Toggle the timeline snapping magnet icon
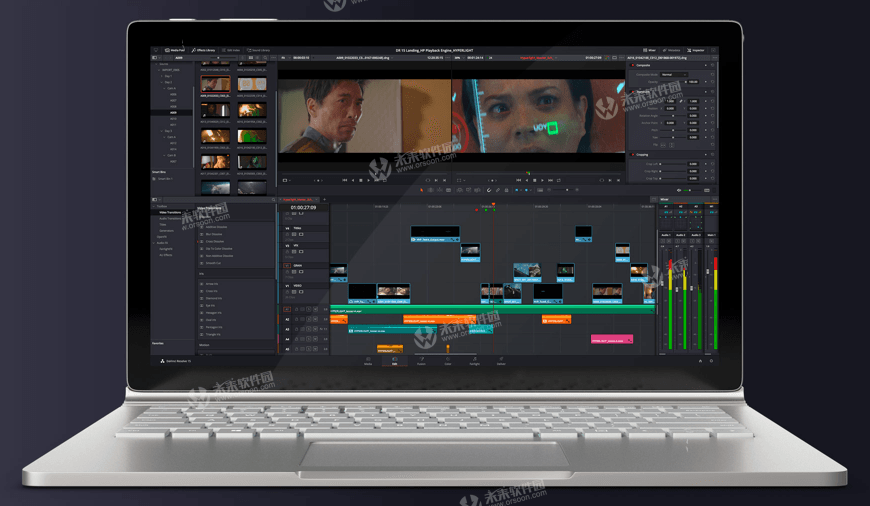Screen dimensions: 870x506 point(489,190)
